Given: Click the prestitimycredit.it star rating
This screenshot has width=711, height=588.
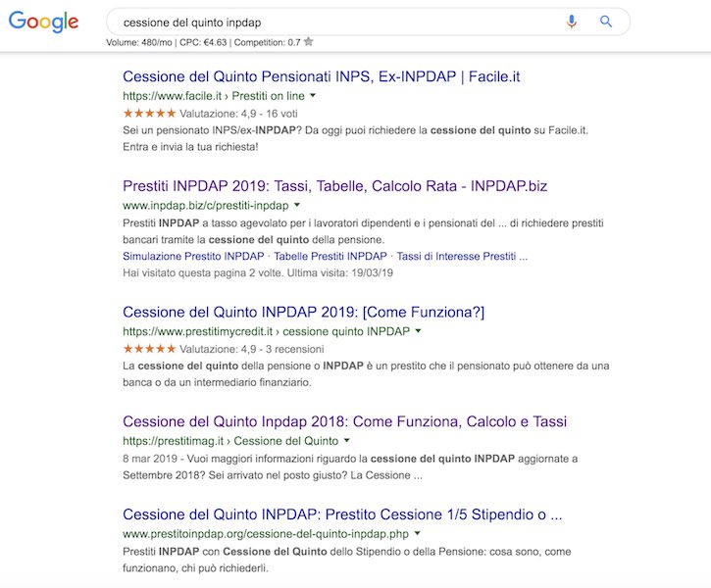Looking at the screenshot, I should point(150,348).
